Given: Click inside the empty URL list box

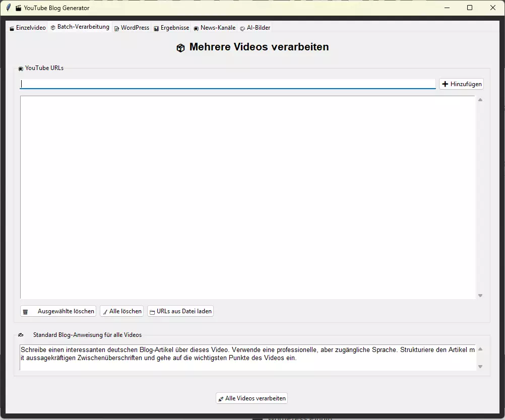Looking at the screenshot, I should click(x=247, y=197).
